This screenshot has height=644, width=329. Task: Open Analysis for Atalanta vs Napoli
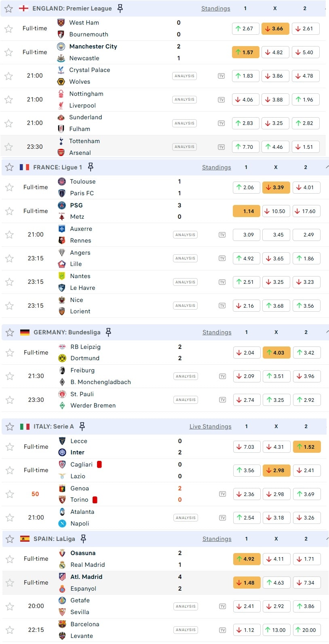click(x=186, y=518)
